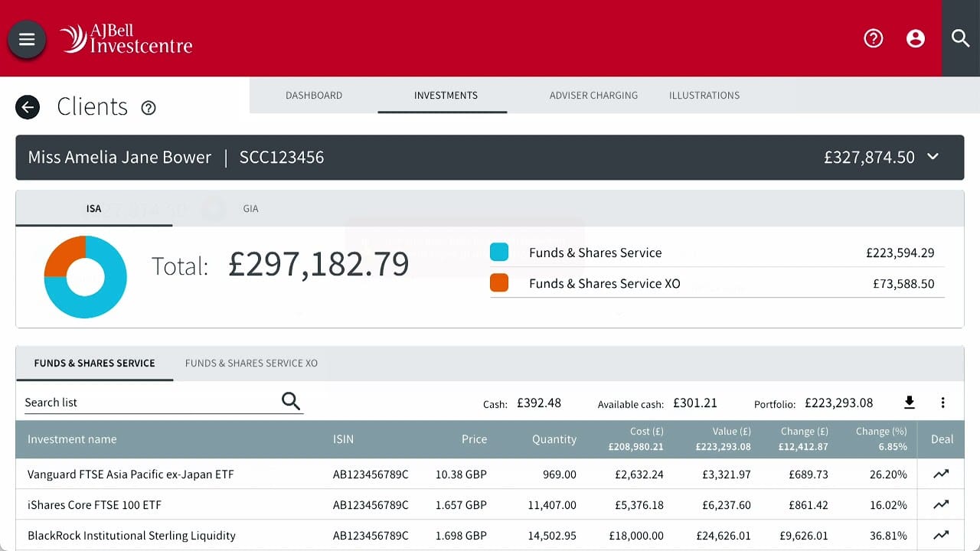Click the Cash amount £392.48
The width and height of the screenshot is (980, 551).
click(x=539, y=403)
